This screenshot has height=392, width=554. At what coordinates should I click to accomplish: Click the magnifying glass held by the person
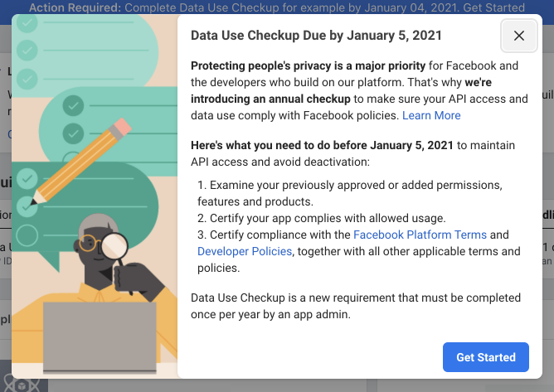click(114, 248)
